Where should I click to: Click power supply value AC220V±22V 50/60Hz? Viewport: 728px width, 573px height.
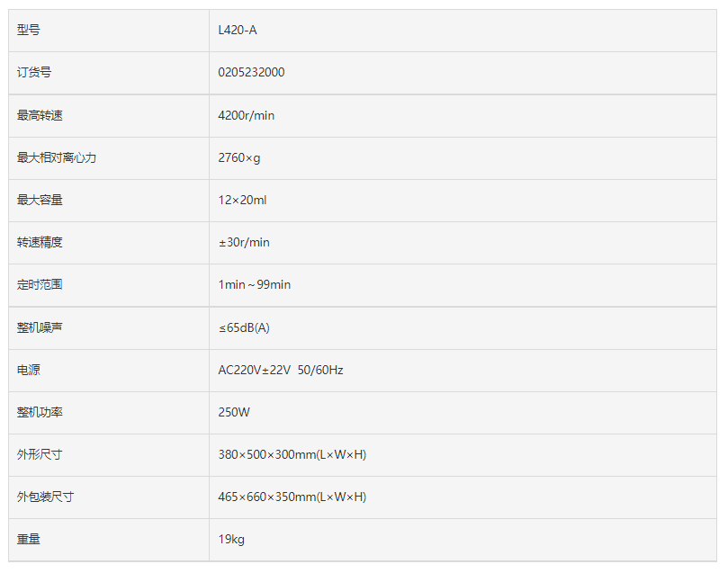[x=281, y=370]
